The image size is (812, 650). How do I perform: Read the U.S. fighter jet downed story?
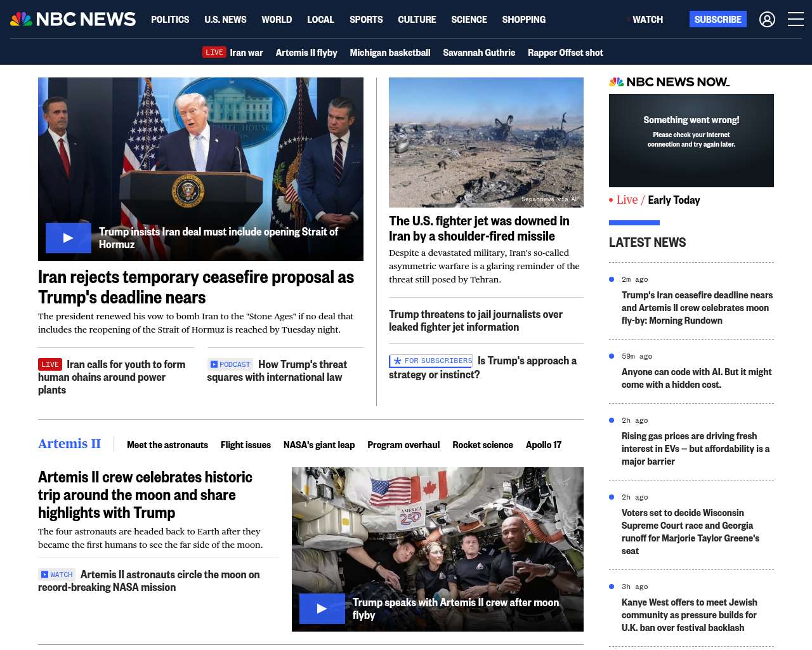point(479,229)
